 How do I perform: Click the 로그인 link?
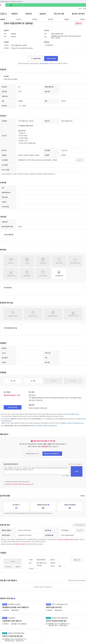click(80, 8)
